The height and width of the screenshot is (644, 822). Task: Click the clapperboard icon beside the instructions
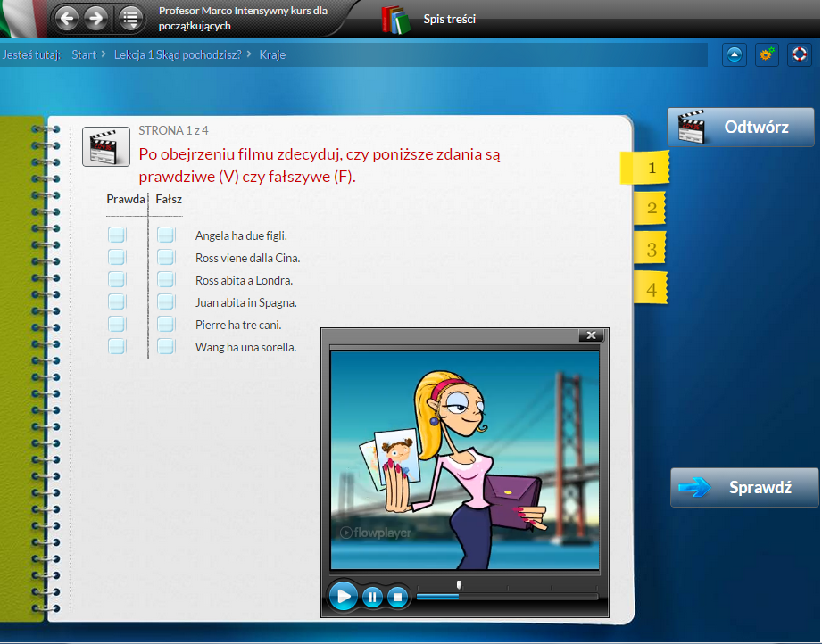[x=106, y=146]
